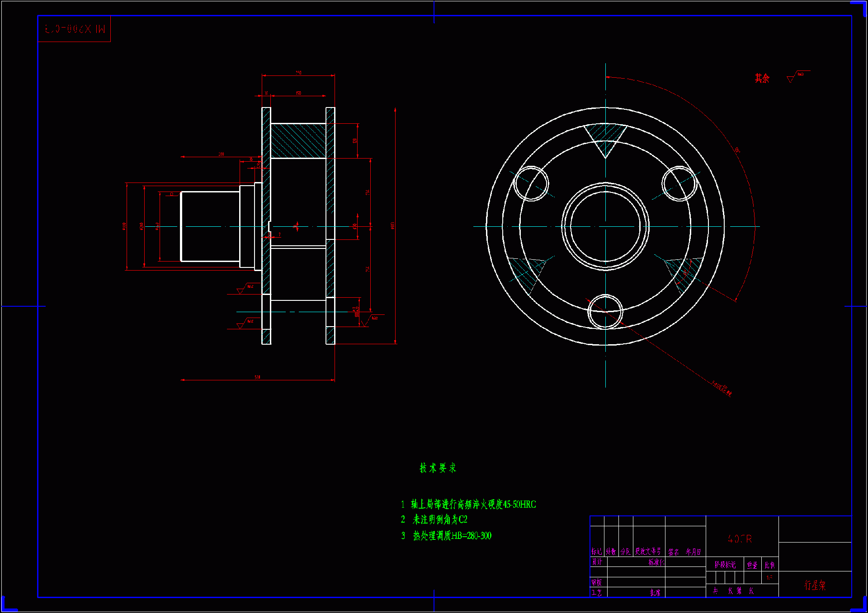Select the 技术要求 heading text
The height and width of the screenshot is (613, 868).
pyautogui.click(x=438, y=468)
